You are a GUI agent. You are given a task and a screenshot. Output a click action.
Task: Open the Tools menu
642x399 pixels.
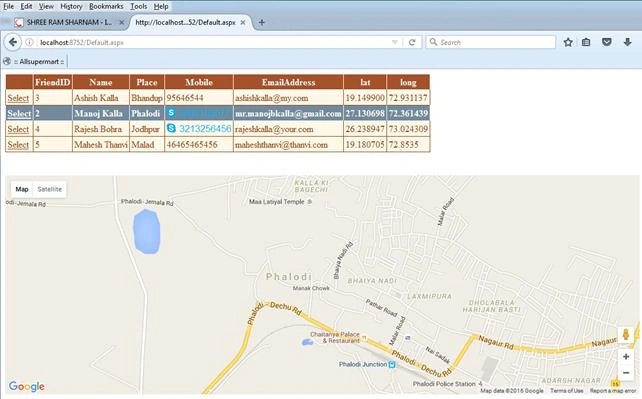(138, 6)
